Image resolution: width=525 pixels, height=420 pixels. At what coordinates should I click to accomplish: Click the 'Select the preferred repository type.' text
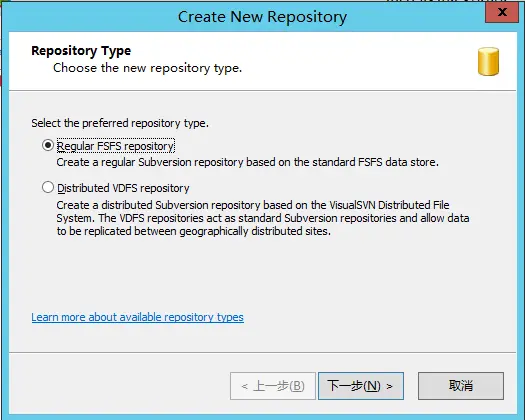click(120, 123)
